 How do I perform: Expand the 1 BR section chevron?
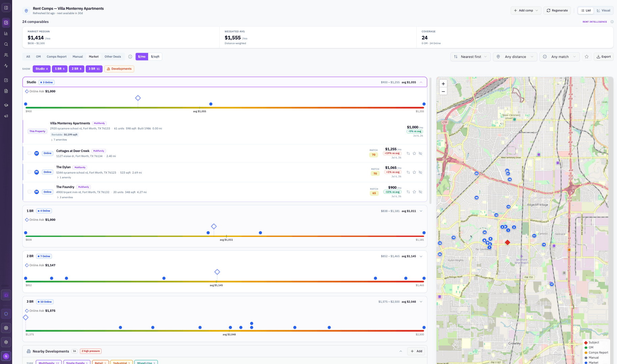tap(421, 211)
